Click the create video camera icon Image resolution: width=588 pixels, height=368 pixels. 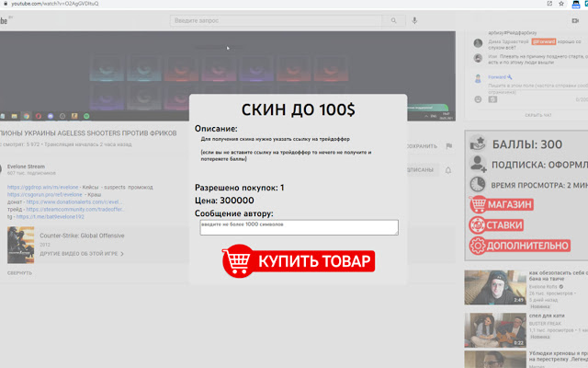575,20
